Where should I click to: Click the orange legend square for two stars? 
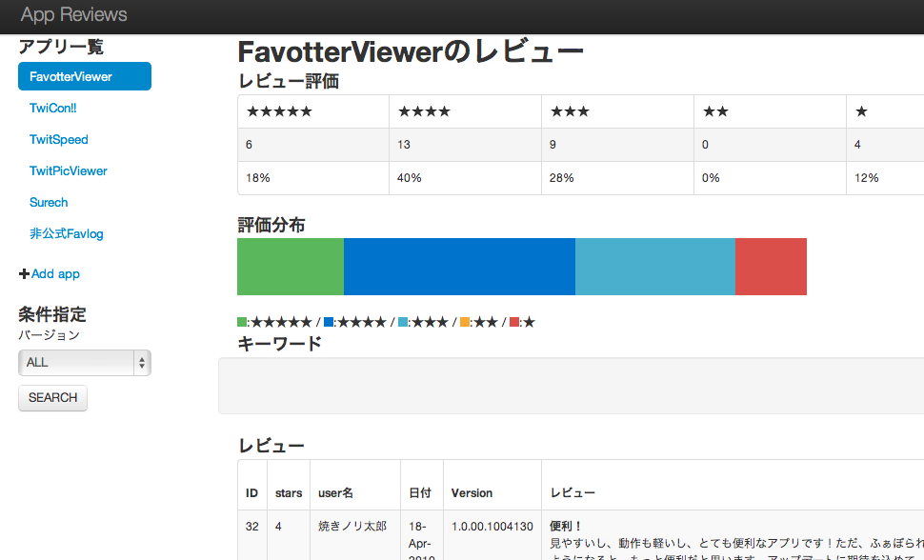point(465,322)
